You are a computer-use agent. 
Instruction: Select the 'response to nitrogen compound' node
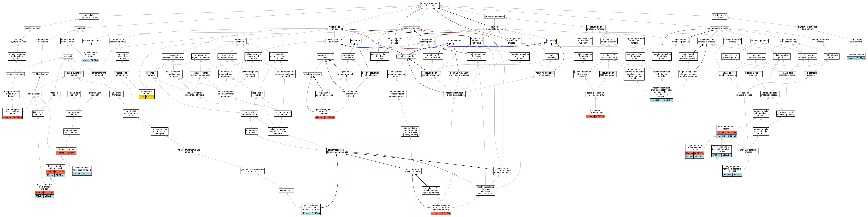tap(227, 56)
